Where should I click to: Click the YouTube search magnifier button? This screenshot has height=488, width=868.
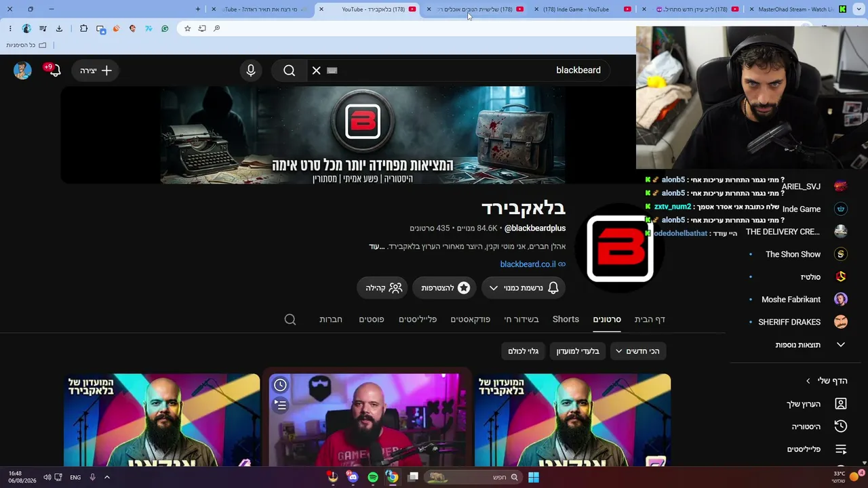point(290,70)
